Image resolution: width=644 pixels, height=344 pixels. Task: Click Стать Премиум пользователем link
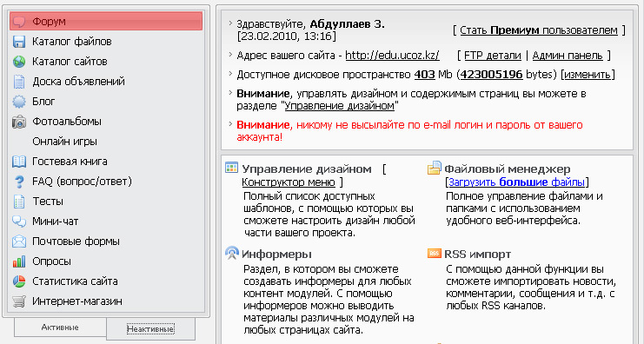[539, 30]
